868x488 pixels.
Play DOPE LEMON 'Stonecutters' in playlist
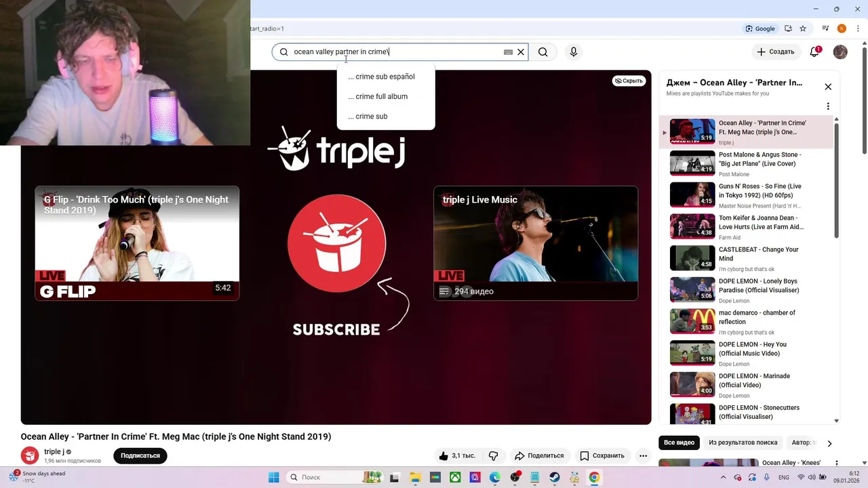(746, 413)
